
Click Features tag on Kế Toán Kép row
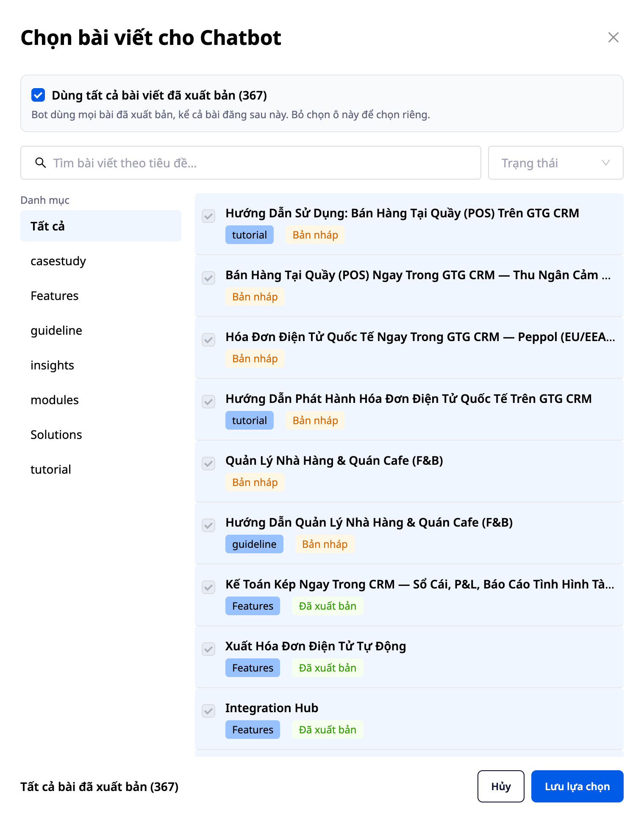click(253, 606)
